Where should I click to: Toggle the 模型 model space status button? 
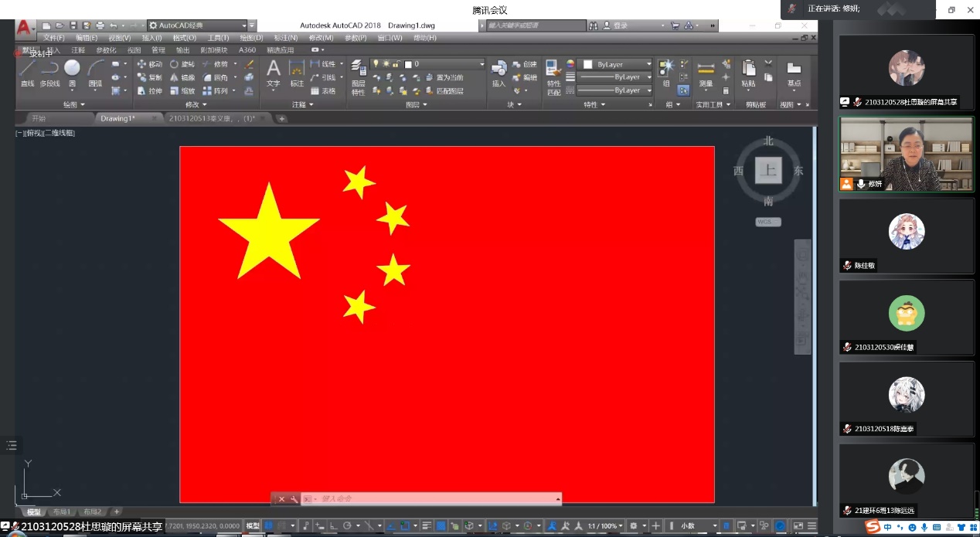(x=253, y=526)
